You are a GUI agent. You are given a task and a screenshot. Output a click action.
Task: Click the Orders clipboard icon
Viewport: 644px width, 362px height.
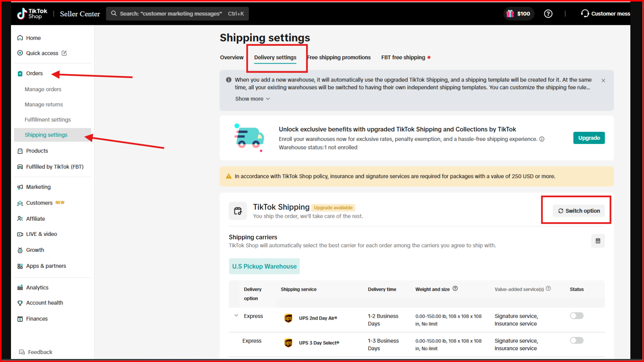[x=20, y=73]
